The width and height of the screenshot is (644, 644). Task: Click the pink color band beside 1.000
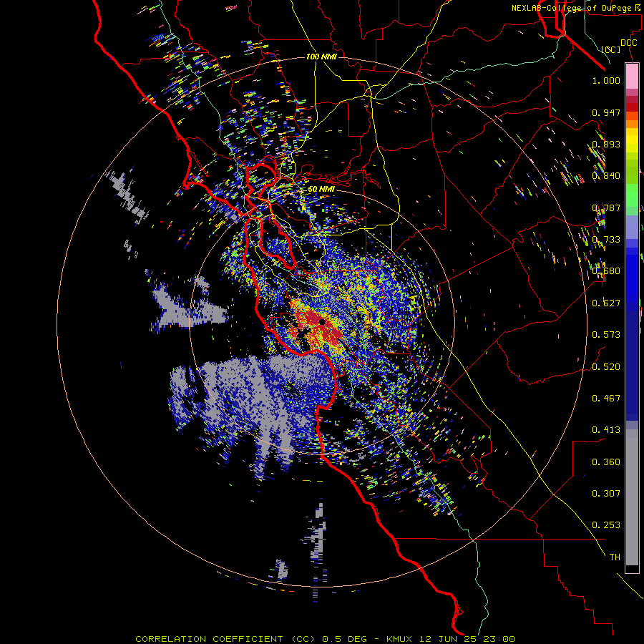click(x=632, y=77)
